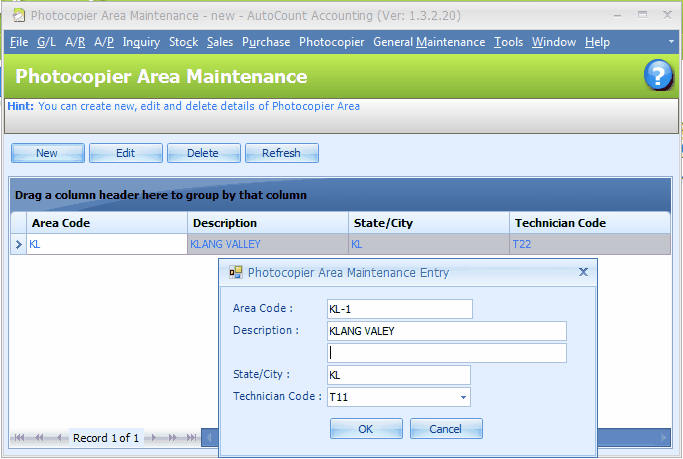Focus the Area Code field with KL-1

pos(399,309)
